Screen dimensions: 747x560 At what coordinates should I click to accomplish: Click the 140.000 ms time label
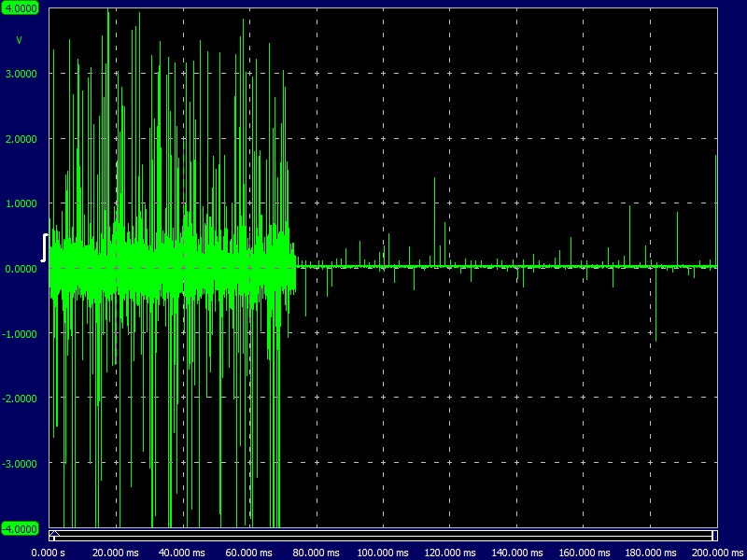tap(516, 553)
